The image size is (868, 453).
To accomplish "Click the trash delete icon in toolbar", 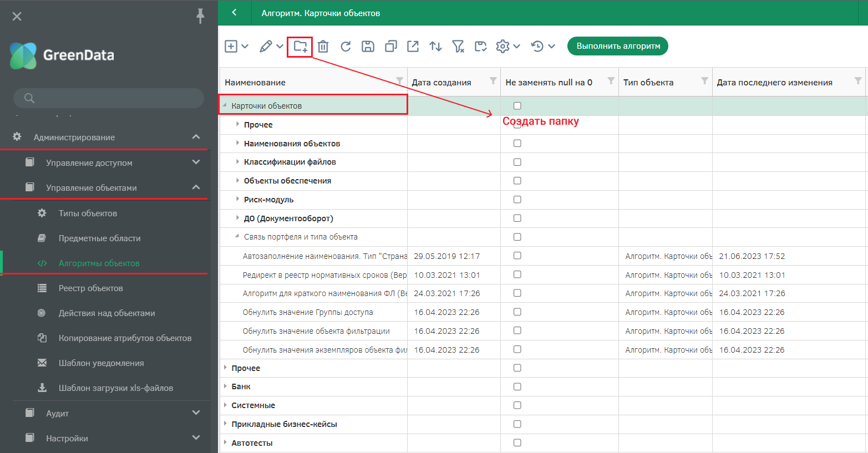I will (323, 47).
